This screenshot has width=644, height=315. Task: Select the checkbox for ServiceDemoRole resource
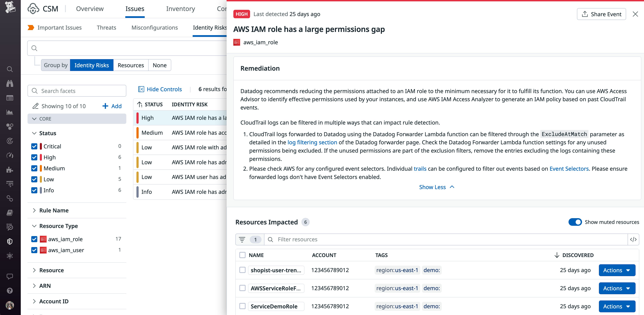coord(242,306)
